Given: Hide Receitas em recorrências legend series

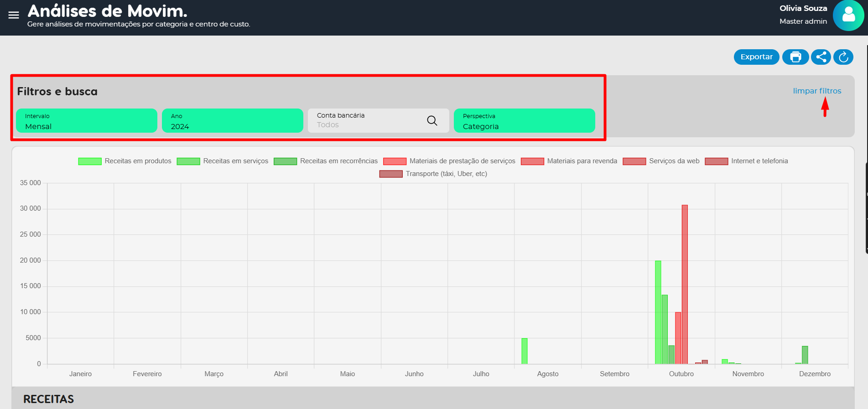Looking at the screenshot, I should [326, 161].
